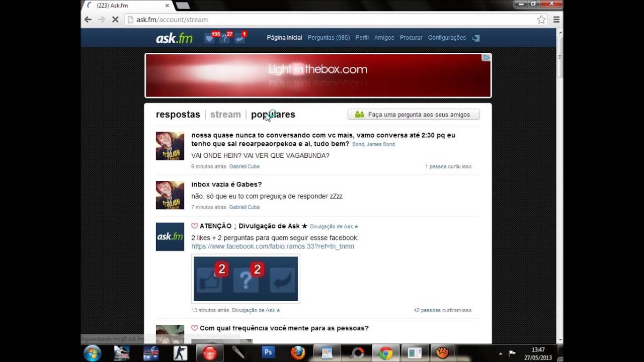Open Configurações settings
This screenshot has height=362, width=644.
(447, 38)
